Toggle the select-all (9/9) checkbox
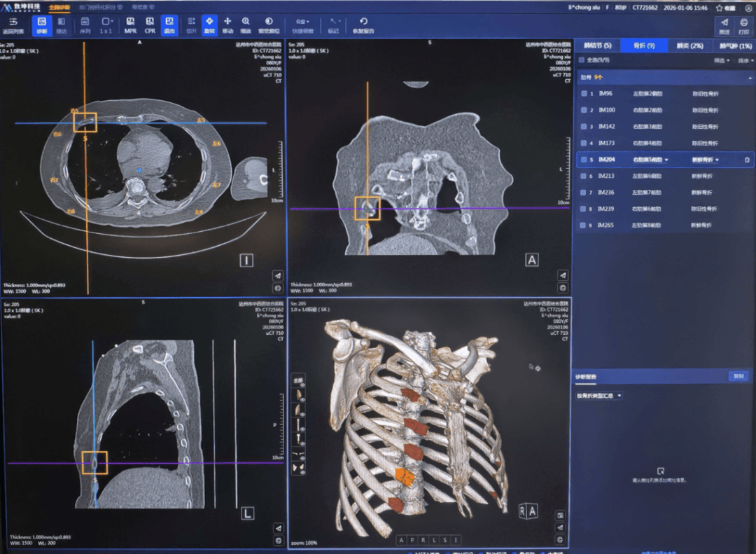This screenshot has width=756, height=554. click(x=582, y=60)
